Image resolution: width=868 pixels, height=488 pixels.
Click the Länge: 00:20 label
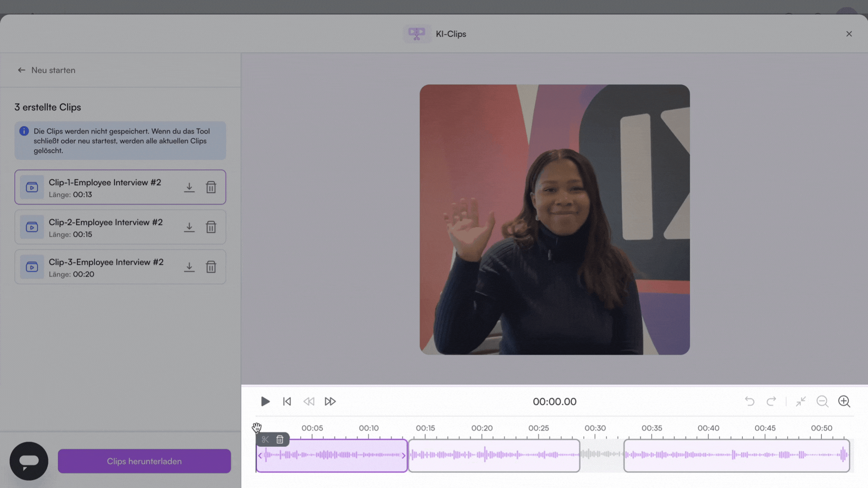[x=71, y=274]
